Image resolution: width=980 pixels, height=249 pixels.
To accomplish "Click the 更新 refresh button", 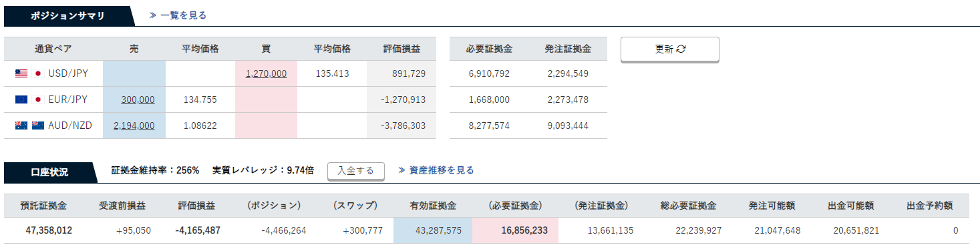I will pyautogui.click(x=670, y=49).
